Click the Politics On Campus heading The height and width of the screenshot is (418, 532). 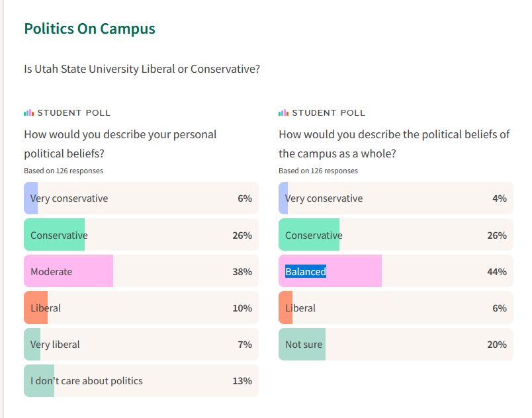click(89, 29)
